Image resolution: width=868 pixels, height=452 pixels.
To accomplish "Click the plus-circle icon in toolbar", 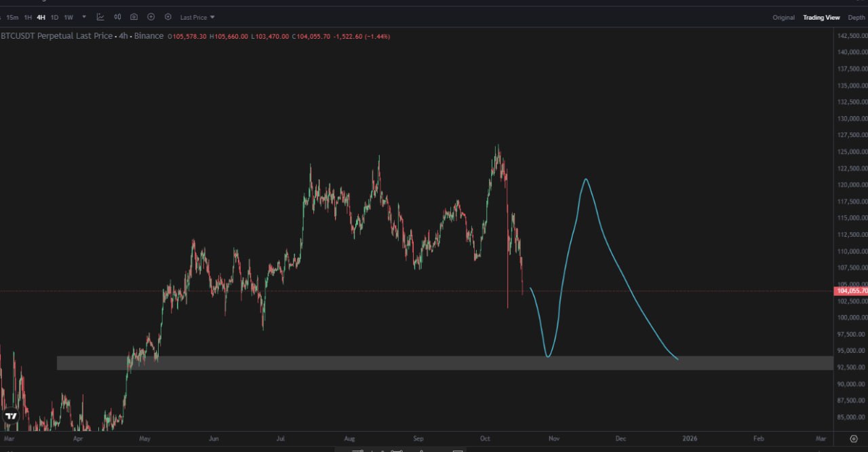I will 151,17.
